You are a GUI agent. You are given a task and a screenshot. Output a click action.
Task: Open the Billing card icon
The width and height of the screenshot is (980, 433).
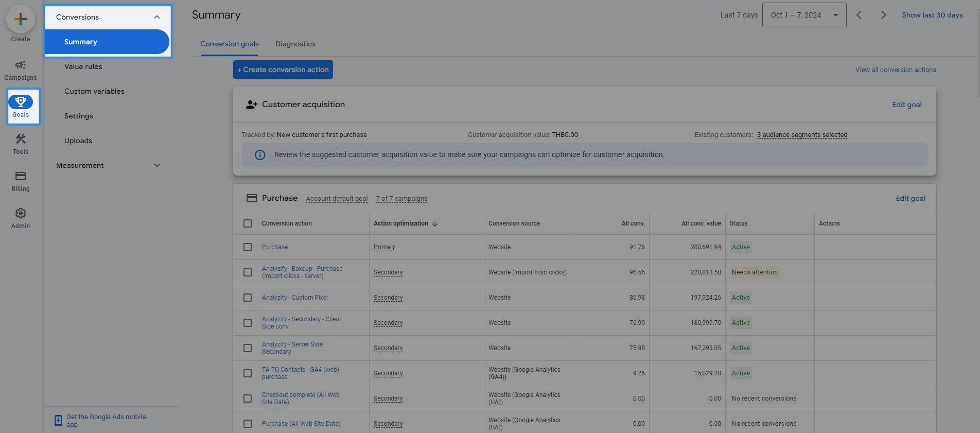(x=21, y=176)
